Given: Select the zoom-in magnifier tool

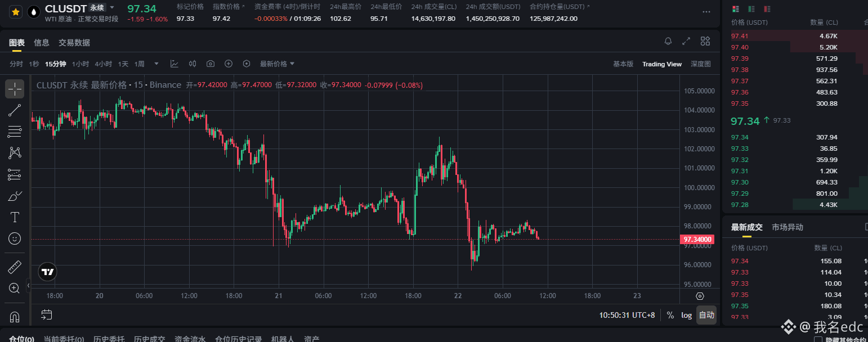Looking at the screenshot, I should click(x=15, y=289).
